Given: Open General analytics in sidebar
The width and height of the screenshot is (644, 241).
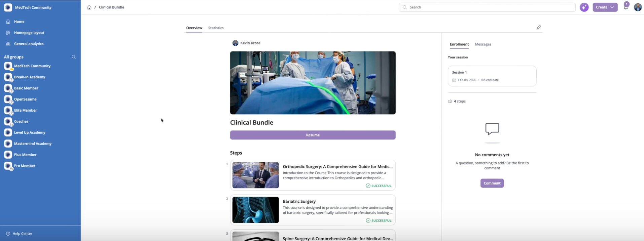Looking at the screenshot, I should coord(29,44).
